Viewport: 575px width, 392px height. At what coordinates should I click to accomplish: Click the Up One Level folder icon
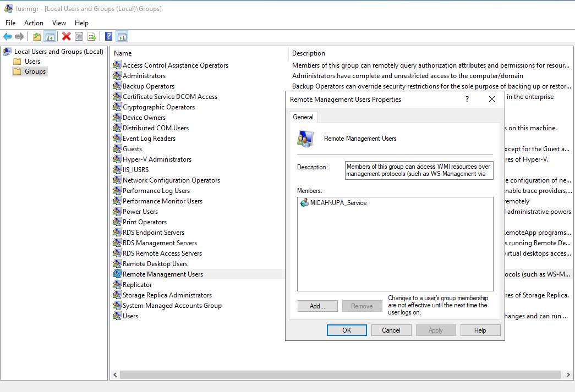(x=36, y=37)
